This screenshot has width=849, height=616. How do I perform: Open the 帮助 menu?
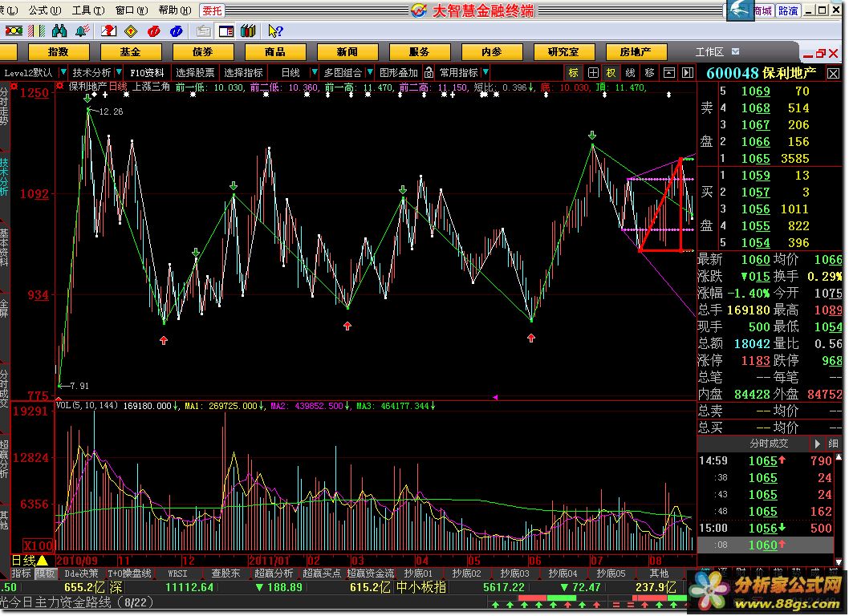click(x=174, y=10)
